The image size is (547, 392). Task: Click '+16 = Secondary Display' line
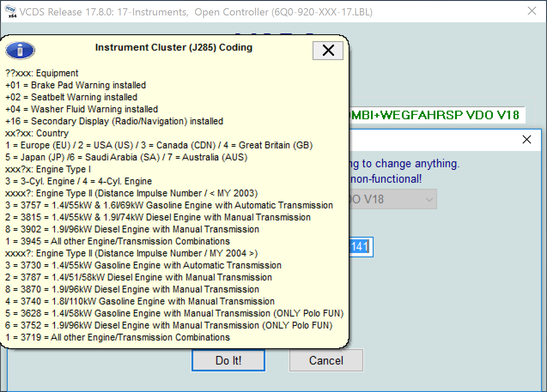pyautogui.click(x=114, y=121)
